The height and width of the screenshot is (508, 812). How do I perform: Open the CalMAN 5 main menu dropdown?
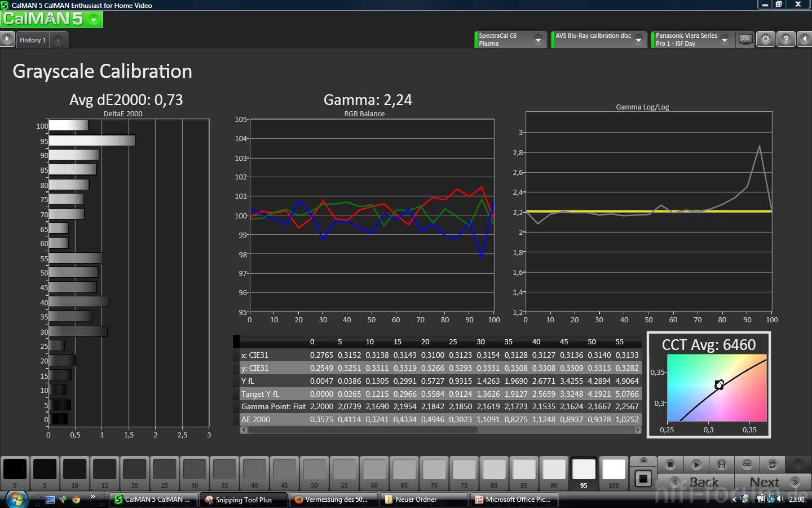tap(94, 20)
